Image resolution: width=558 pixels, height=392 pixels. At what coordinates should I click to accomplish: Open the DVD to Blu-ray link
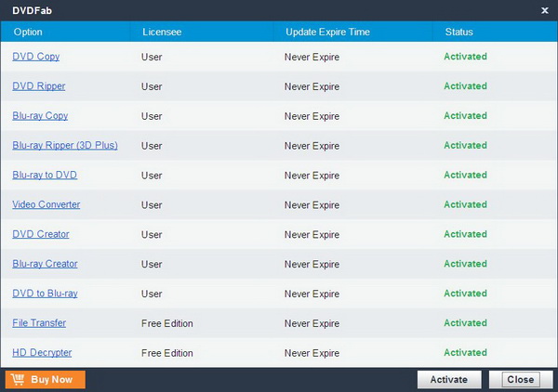(45, 294)
